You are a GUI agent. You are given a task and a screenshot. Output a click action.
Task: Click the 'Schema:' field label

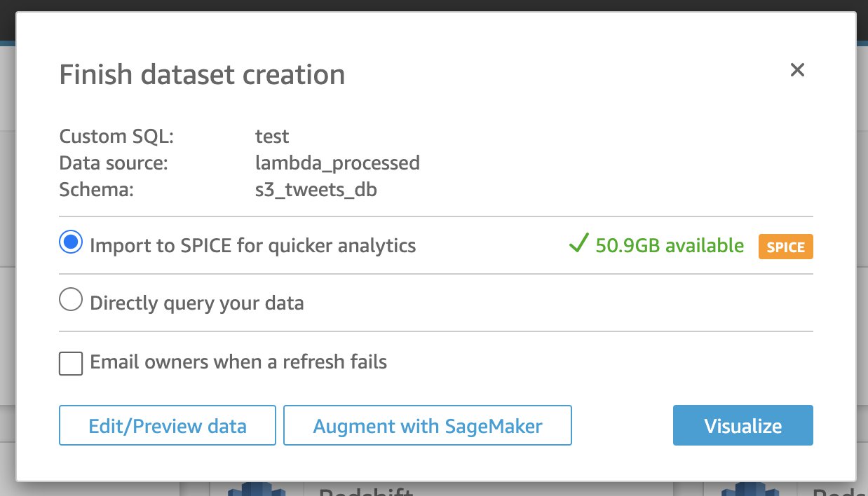pos(96,190)
